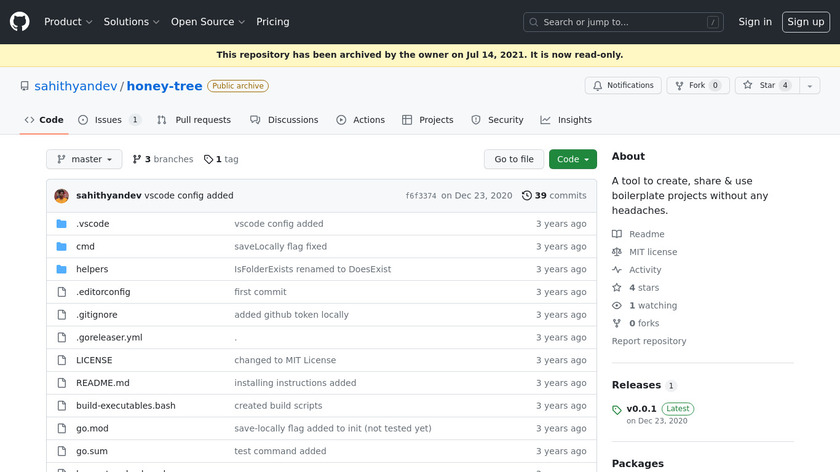Viewport: 840px width, 472px height.
Task: Open the .vscode folder
Action: [92, 224]
